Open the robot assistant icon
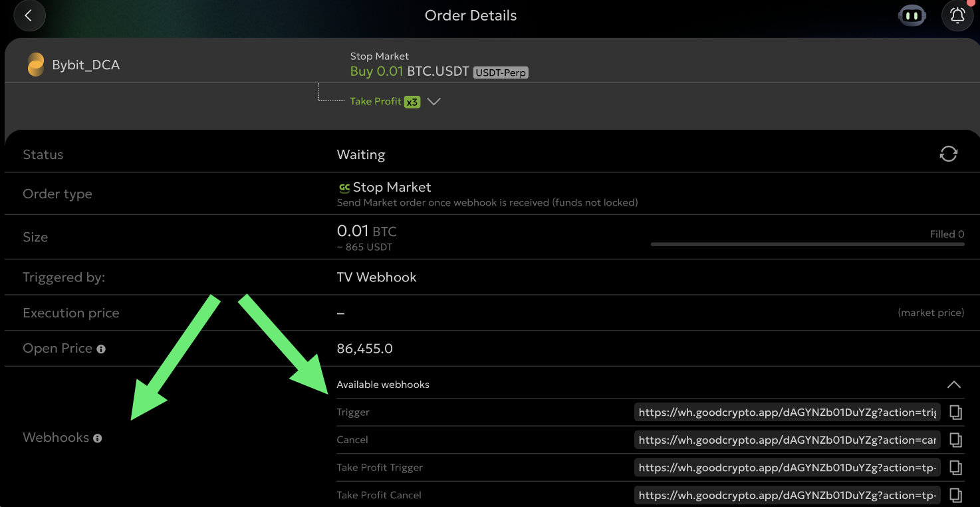 point(912,16)
